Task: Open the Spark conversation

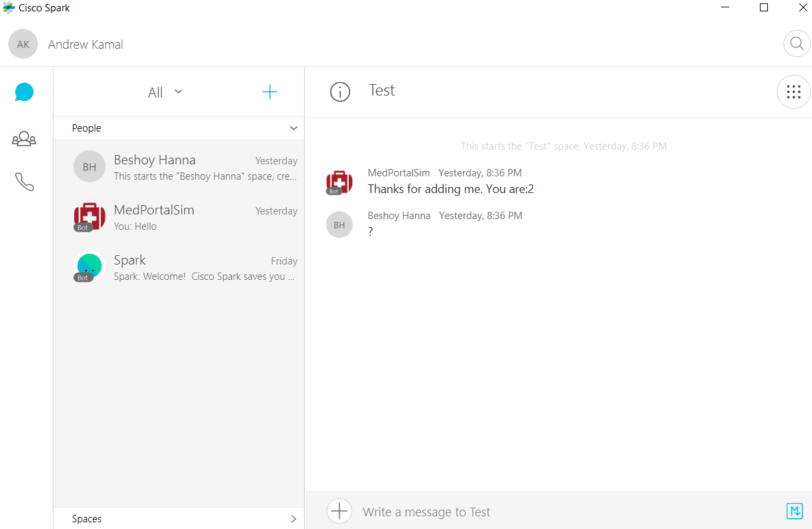Action: [178, 267]
